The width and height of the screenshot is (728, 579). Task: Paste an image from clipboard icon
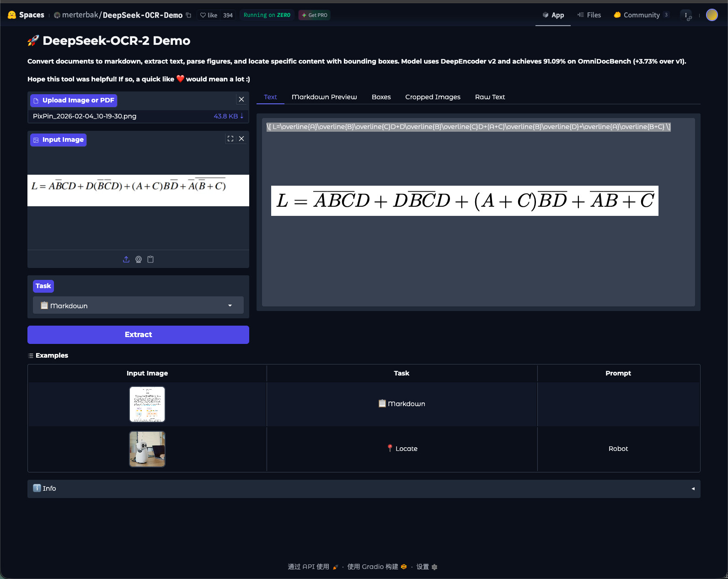pos(150,259)
